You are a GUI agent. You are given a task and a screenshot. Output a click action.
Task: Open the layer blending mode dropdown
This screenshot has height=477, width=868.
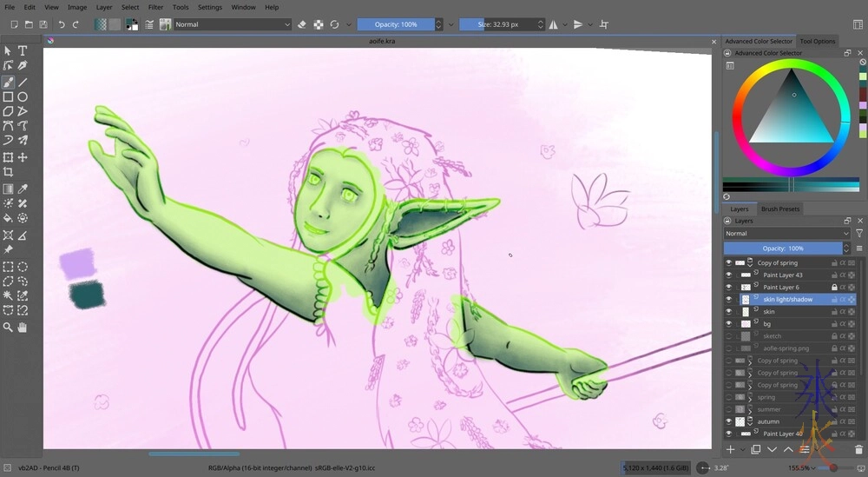pyautogui.click(x=786, y=234)
